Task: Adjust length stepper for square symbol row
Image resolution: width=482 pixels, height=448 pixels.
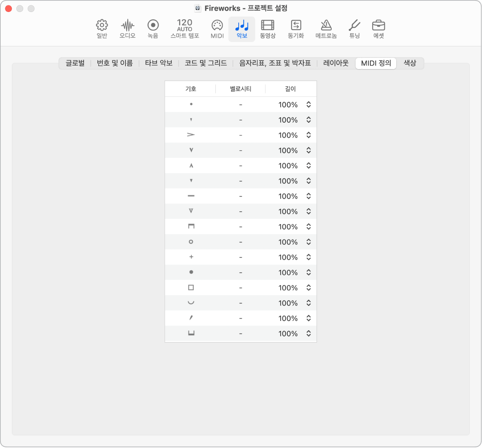Action: point(309,288)
